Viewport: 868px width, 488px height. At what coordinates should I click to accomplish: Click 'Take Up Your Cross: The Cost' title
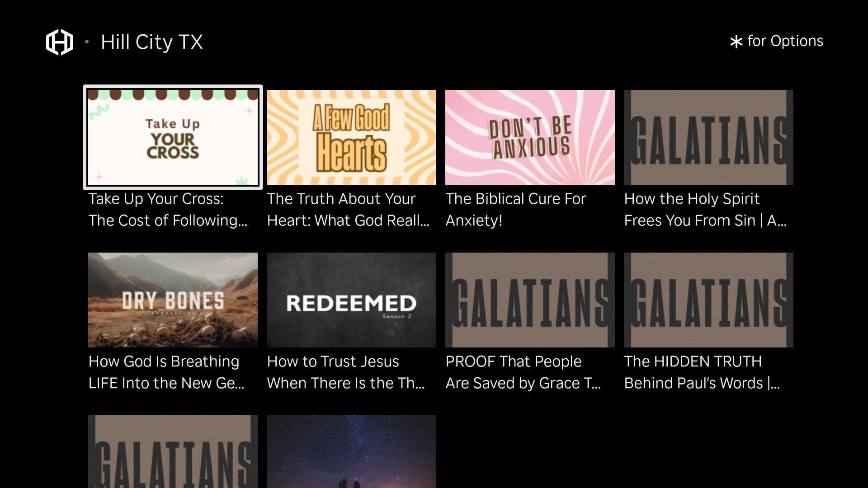(168, 210)
